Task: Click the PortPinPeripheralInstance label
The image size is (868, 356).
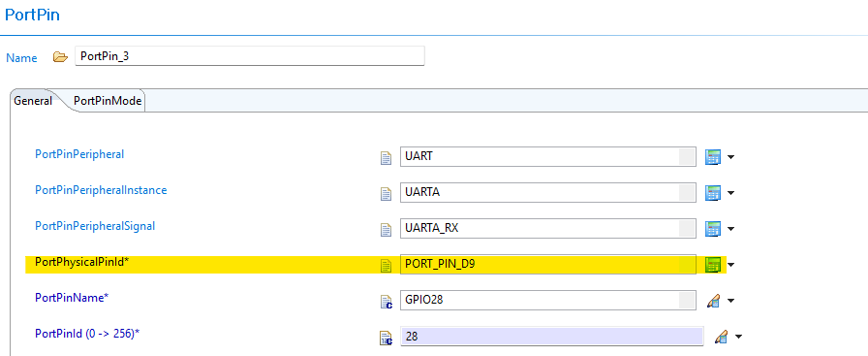Action: [x=101, y=190]
